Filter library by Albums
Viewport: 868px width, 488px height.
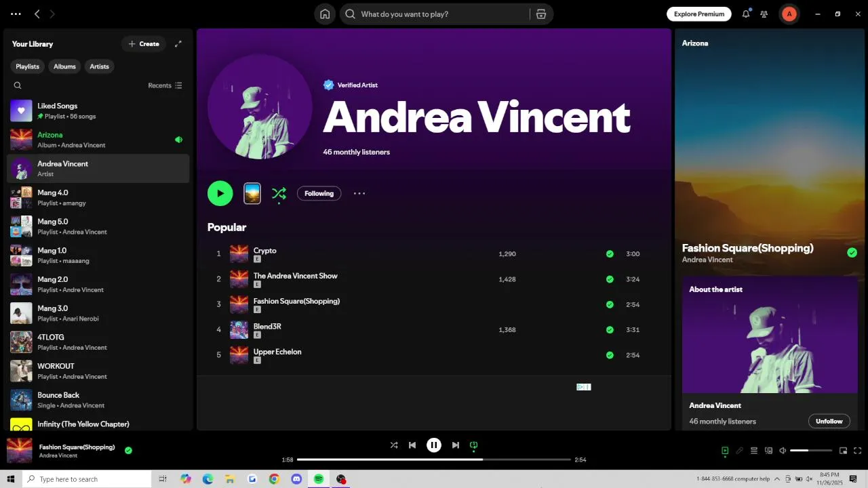tap(64, 66)
